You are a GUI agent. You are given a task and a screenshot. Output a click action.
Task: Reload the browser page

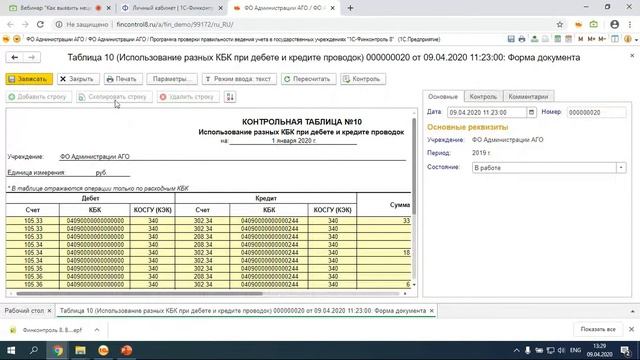coord(40,24)
